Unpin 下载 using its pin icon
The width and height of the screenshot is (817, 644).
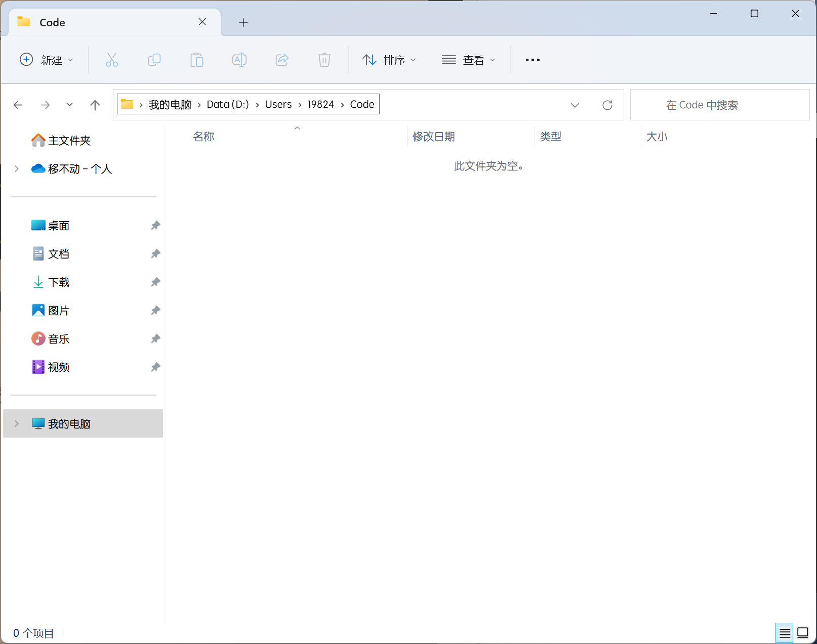(x=155, y=282)
